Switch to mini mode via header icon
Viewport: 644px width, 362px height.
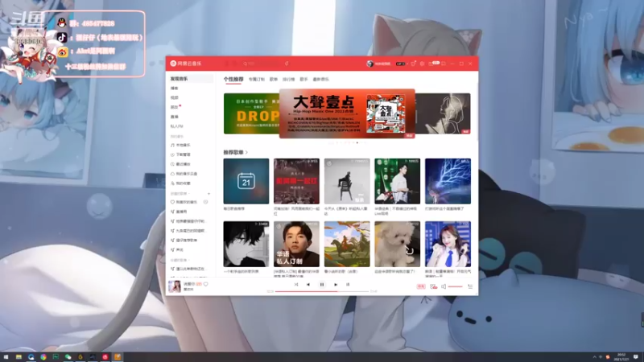click(x=444, y=64)
